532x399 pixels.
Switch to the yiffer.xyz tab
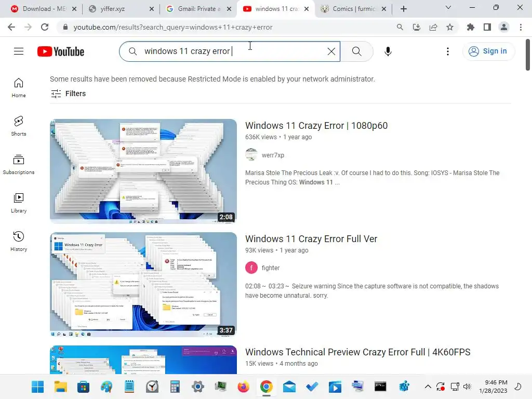pyautogui.click(x=121, y=9)
